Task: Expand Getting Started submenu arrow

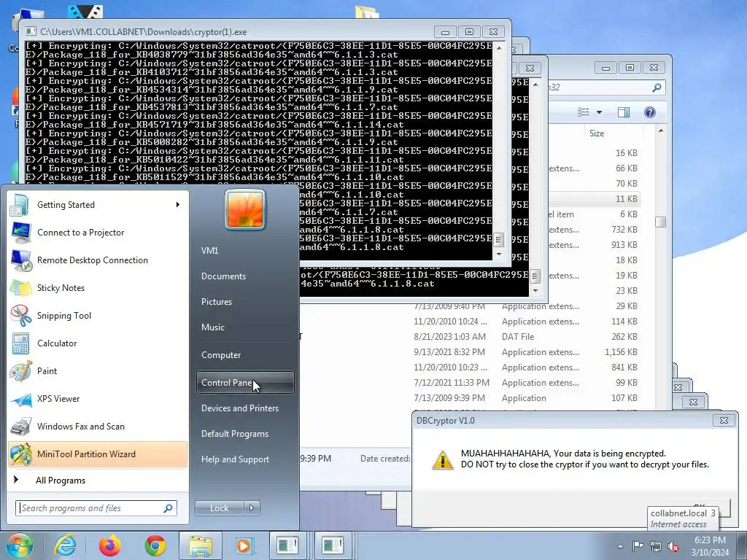Action: click(178, 205)
